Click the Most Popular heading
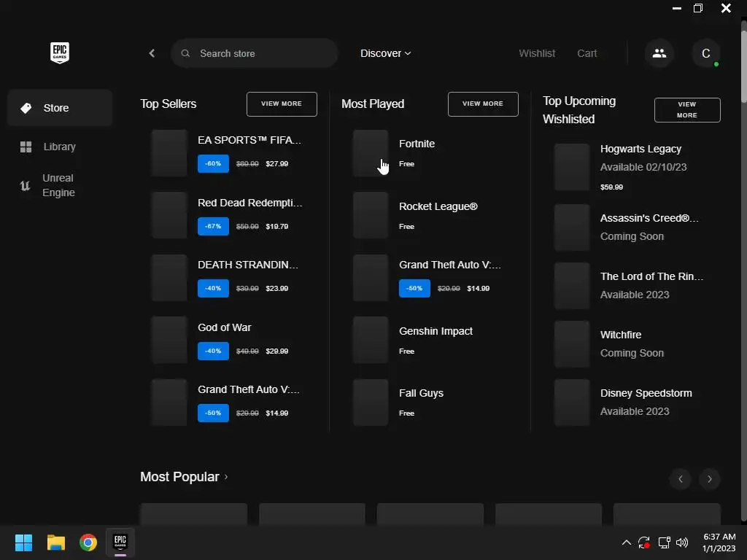The width and height of the screenshot is (747, 560). (179, 477)
